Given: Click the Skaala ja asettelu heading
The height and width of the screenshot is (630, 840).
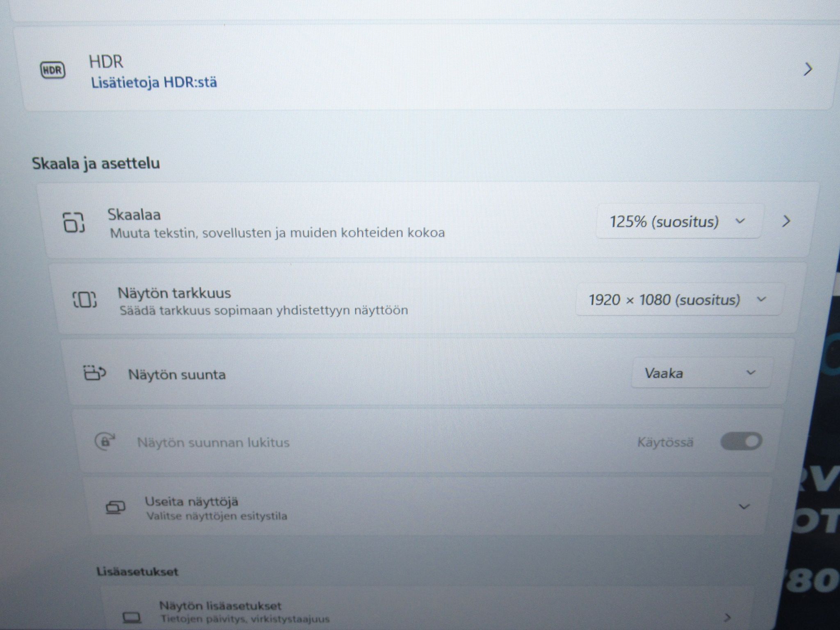Looking at the screenshot, I should tap(96, 163).
